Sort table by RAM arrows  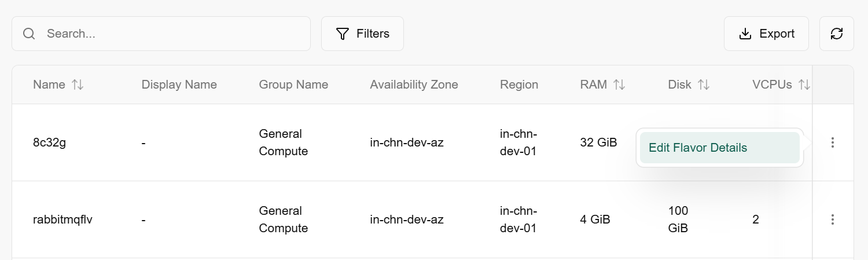pyautogui.click(x=619, y=85)
